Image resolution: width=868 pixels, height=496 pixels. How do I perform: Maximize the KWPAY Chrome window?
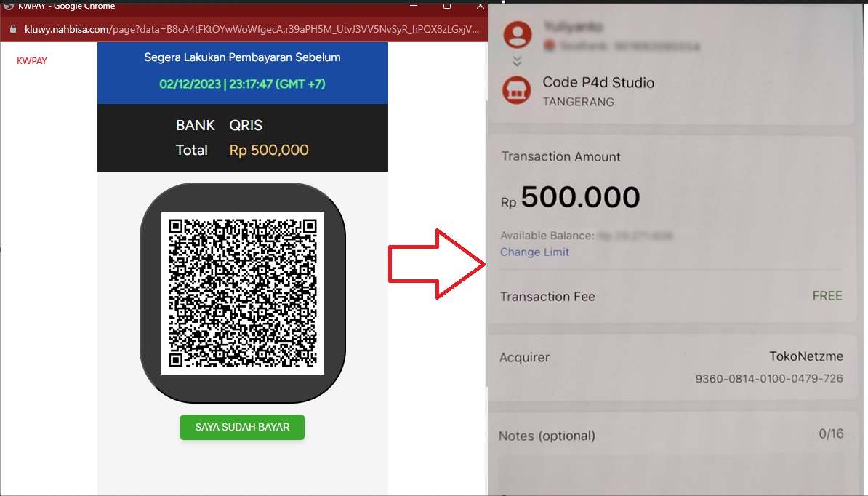(x=447, y=6)
